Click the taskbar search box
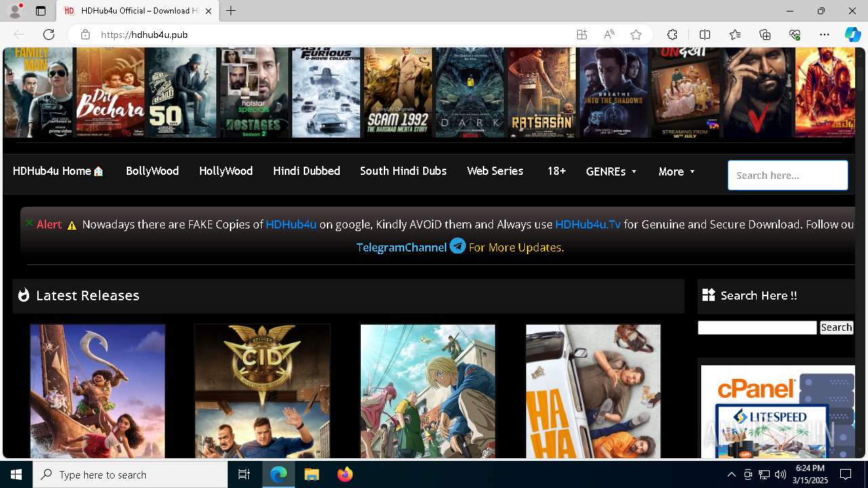This screenshot has height=488, width=868. coord(130,474)
